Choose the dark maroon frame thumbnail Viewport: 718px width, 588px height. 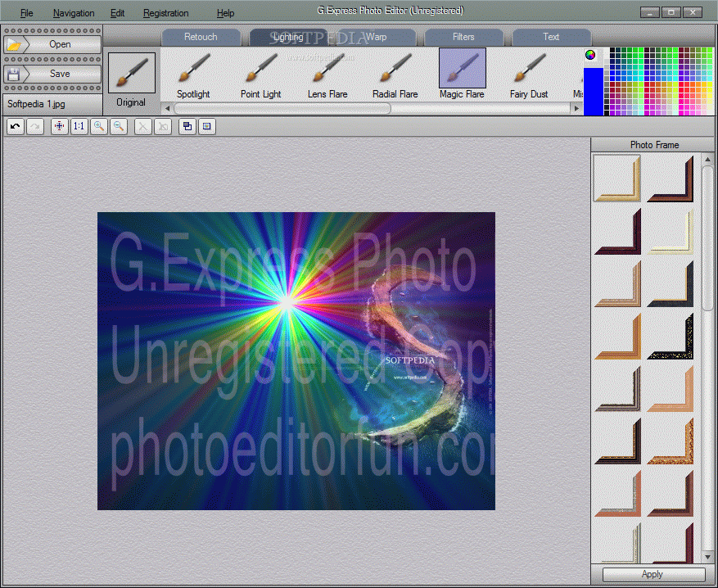[x=617, y=232]
